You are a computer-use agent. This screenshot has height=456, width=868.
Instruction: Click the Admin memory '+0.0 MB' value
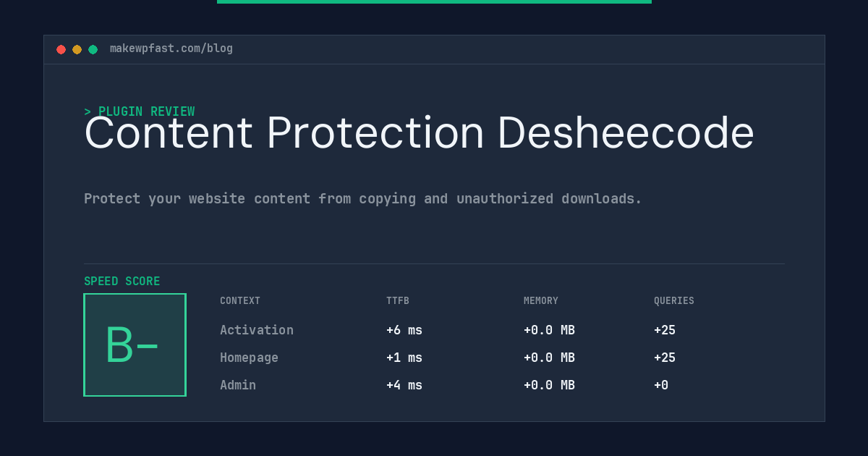tap(549, 385)
